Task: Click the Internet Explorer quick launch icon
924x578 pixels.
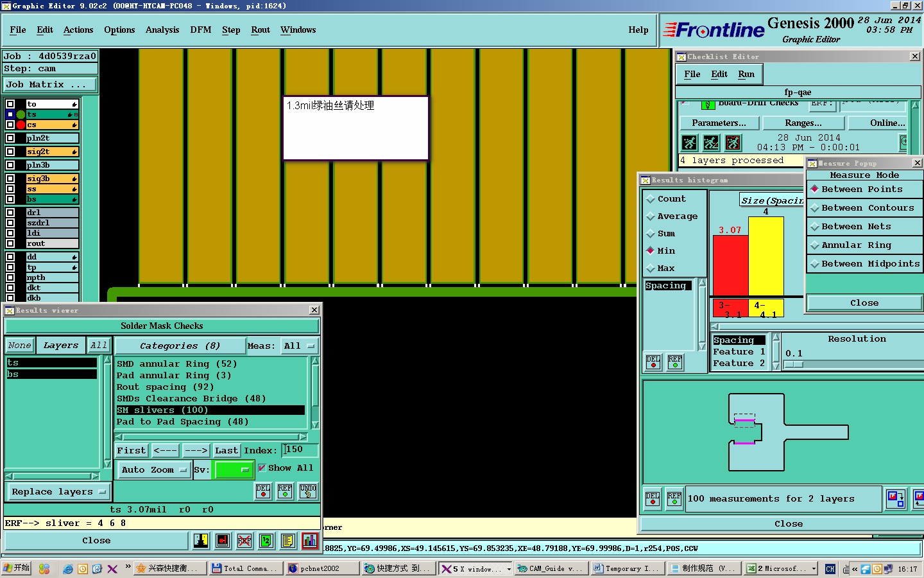Action: point(68,569)
